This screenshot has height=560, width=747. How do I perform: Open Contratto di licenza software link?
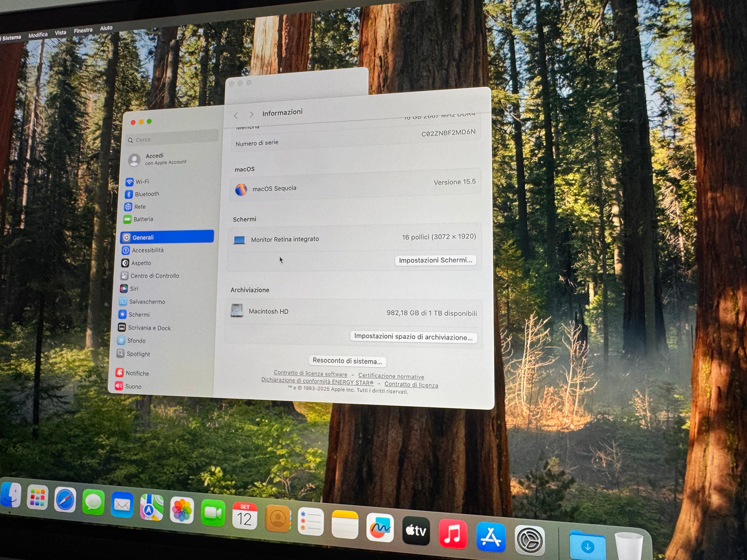coord(310,374)
